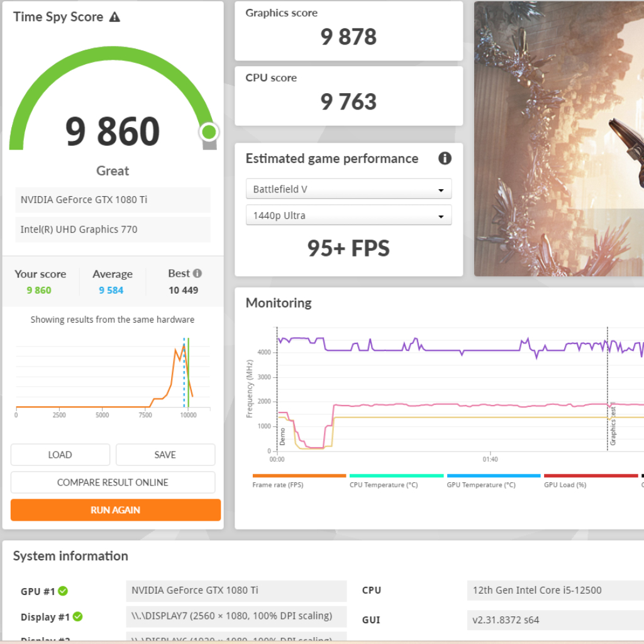The image size is (644, 644).
Task: Click the Graphics test marker line in chart
Action: [608, 390]
